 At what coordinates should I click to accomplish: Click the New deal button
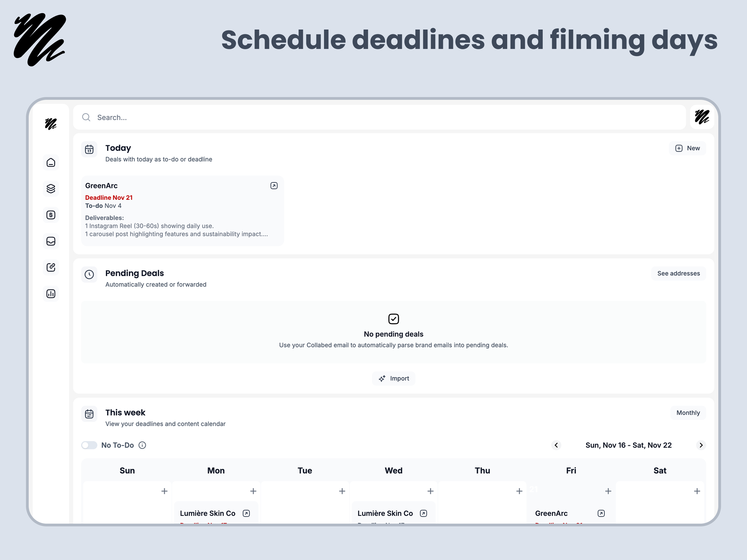(x=687, y=148)
